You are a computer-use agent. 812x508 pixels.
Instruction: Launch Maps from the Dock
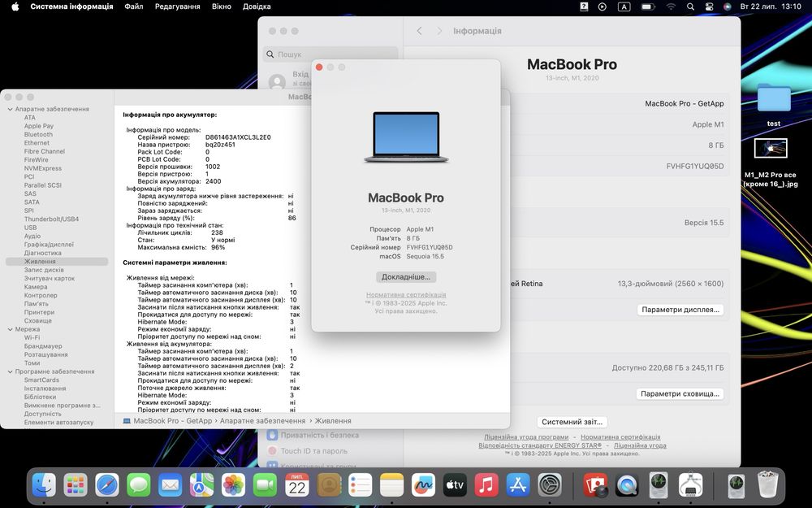tap(202, 486)
